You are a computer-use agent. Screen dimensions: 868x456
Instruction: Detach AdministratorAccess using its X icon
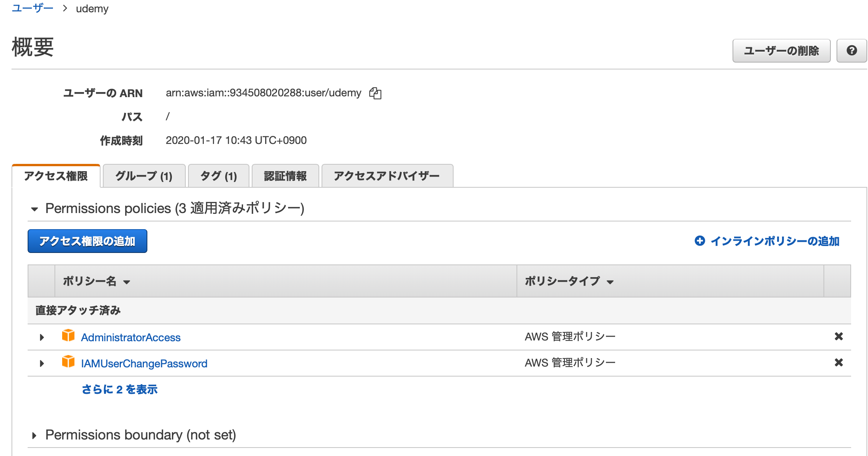coord(839,336)
